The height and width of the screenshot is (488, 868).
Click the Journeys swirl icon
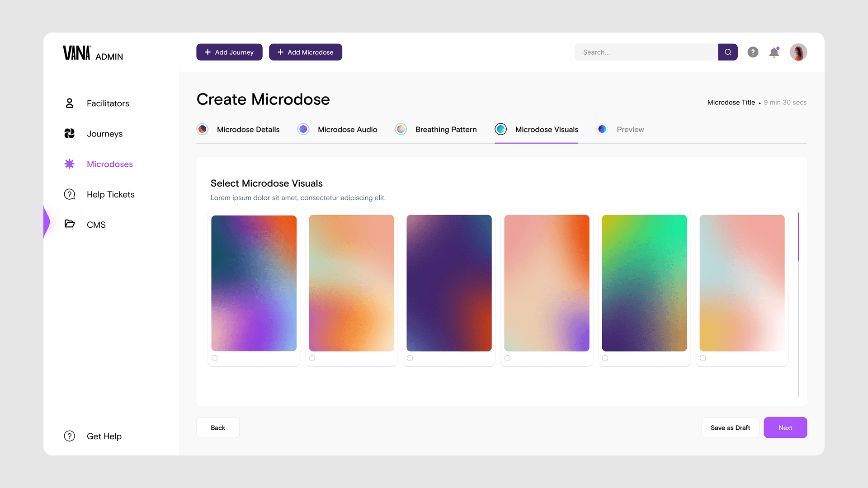click(x=69, y=134)
